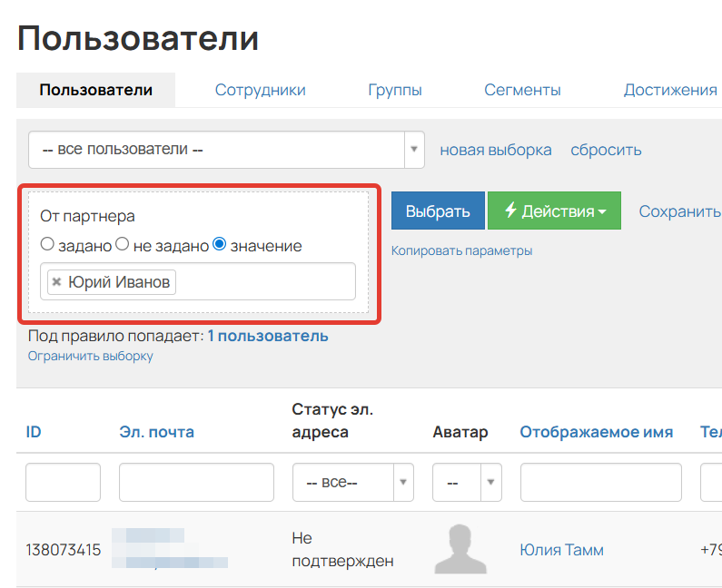Expand the Аватар filter dropdown

click(x=467, y=482)
